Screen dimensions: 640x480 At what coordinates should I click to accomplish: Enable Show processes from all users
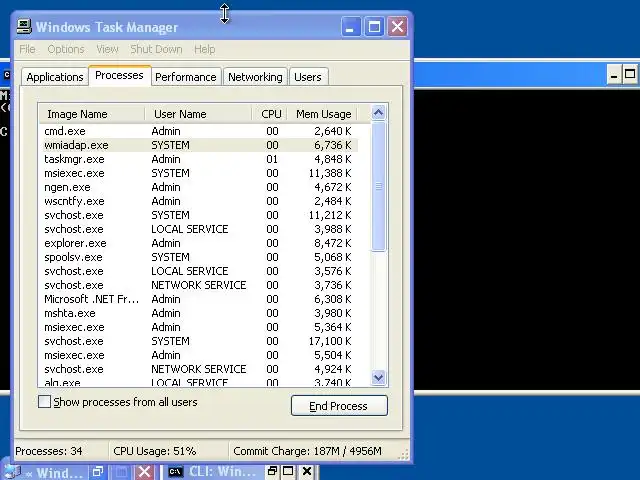(x=44, y=402)
